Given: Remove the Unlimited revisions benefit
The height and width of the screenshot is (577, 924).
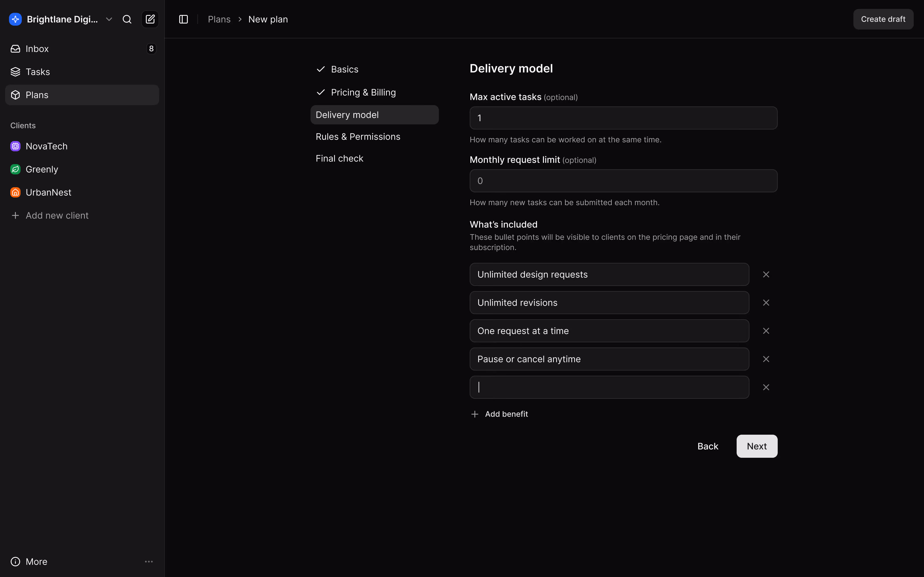Looking at the screenshot, I should coord(766,302).
